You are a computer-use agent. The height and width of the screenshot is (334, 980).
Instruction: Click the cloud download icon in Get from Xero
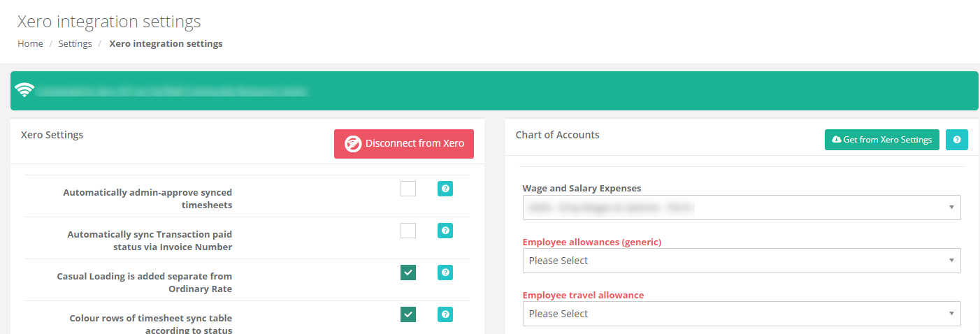click(x=836, y=140)
